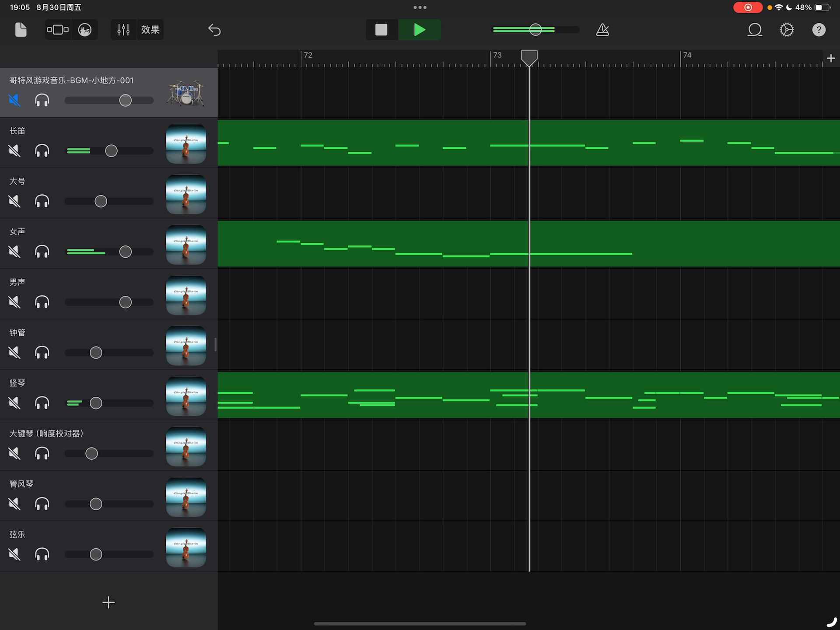Open 钟管 track instrument thumbnail
Viewport: 840px width, 630px height.
click(x=186, y=346)
